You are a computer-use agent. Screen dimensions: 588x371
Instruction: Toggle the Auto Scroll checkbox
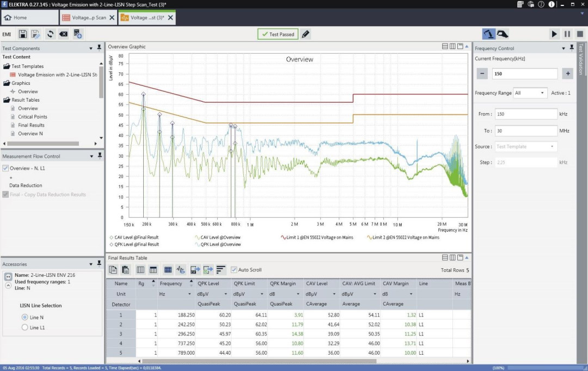[234, 270]
